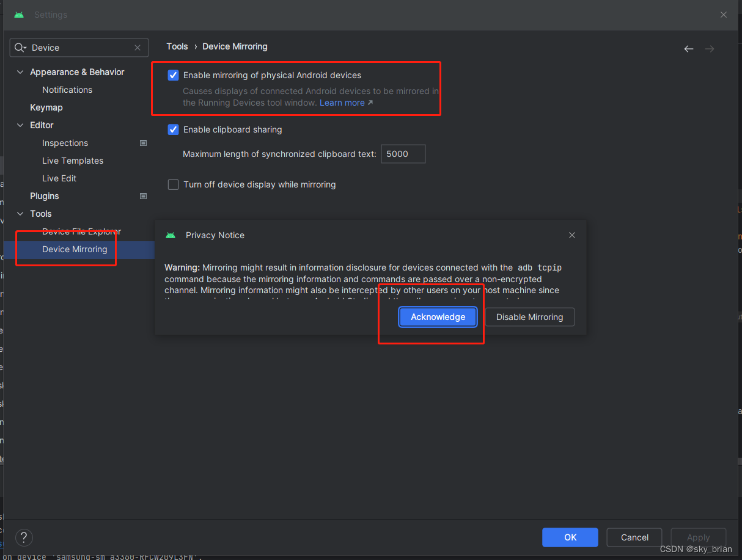Screen dimensions: 742x560
Task: Go forward with the right arrow icon
Action: pos(710,49)
